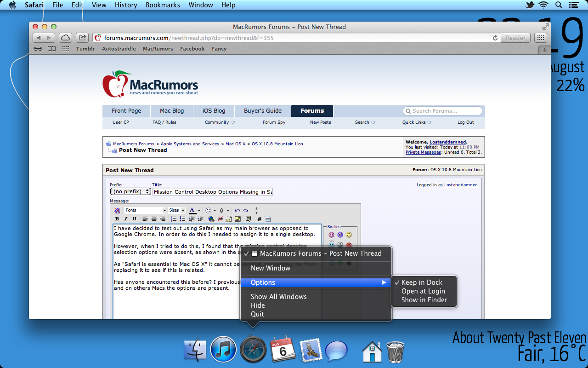Viewport: 588px width, 368px height.
Task: Remove link using the unlink icon
Action: point(220,219)
